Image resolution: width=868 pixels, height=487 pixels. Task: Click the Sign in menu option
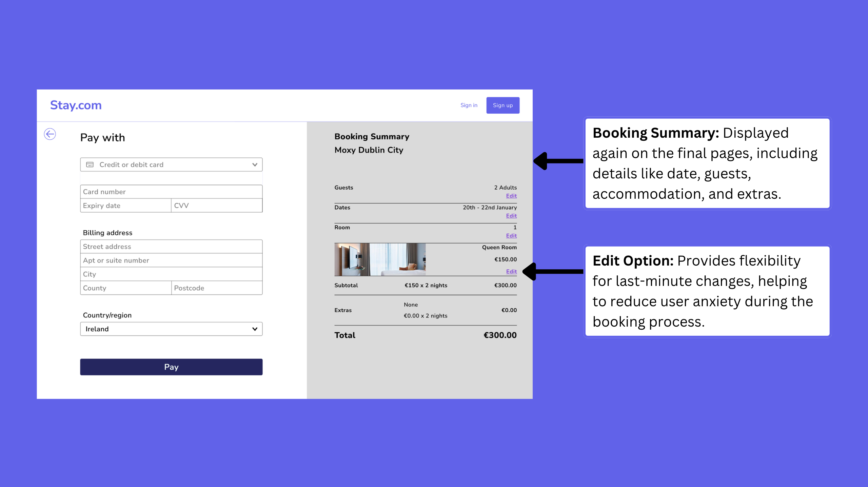pos(469,105)
